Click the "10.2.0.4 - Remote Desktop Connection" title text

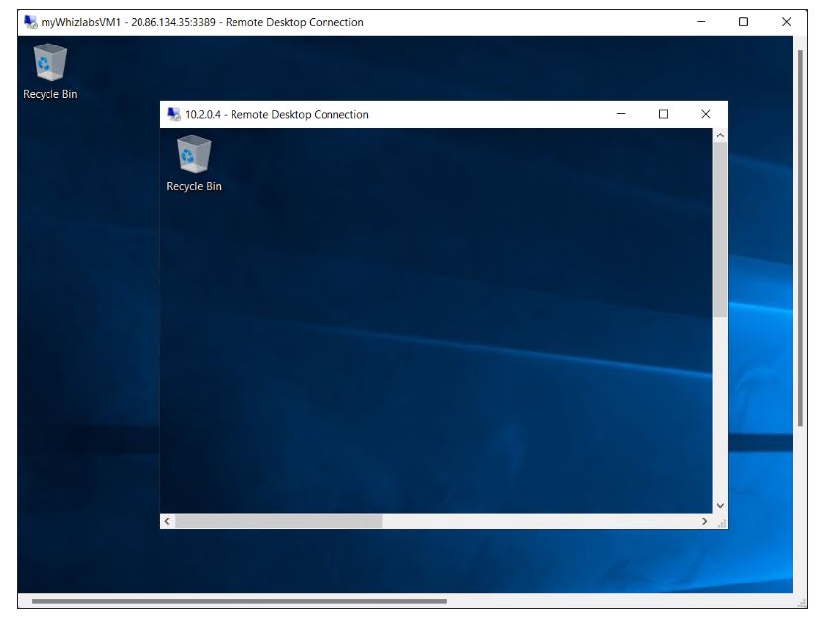tap(277, 114)
